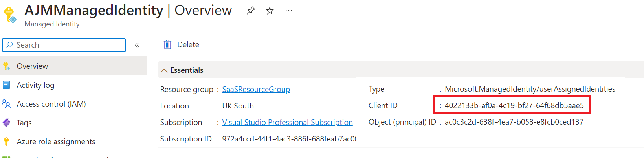This screenshot has width=644, height=158.
Task: Click the pin to dashboard icon
Action: click(x=251, y=11)
